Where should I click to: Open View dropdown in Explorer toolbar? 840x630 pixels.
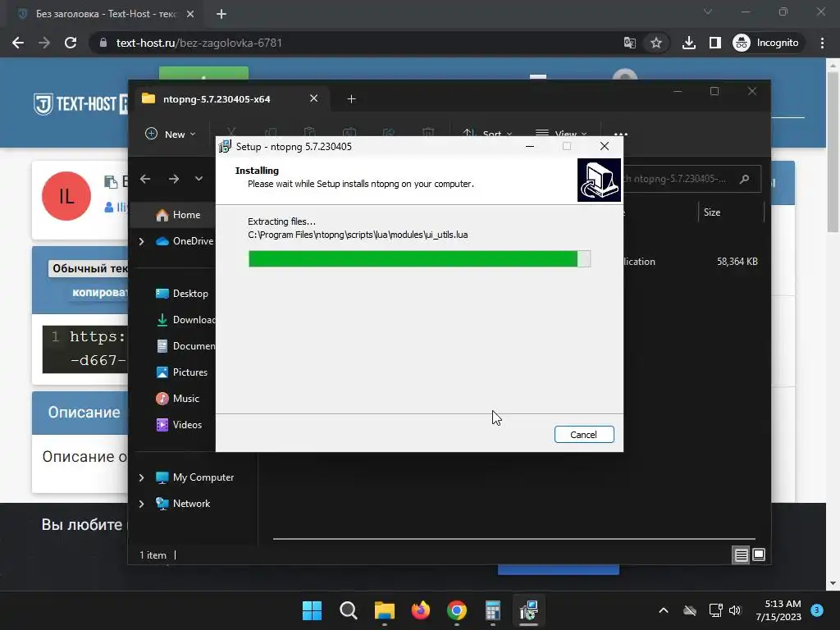561,134
